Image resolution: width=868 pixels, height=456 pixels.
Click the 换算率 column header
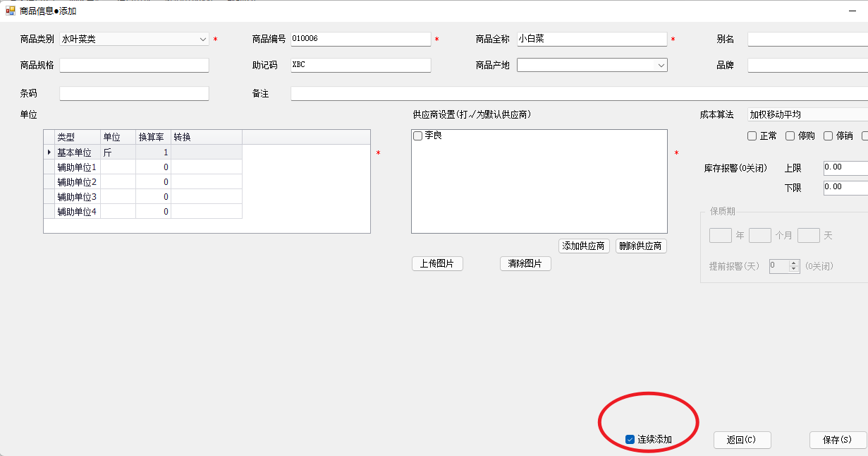(x=153, y=138)
